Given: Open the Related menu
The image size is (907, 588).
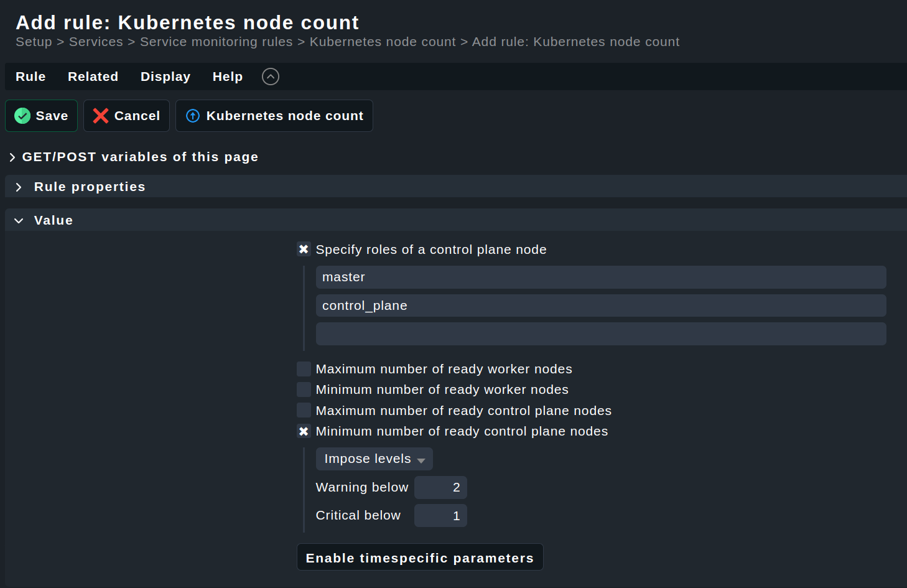Looking at the screenshot, I should (x=93, y=77).
